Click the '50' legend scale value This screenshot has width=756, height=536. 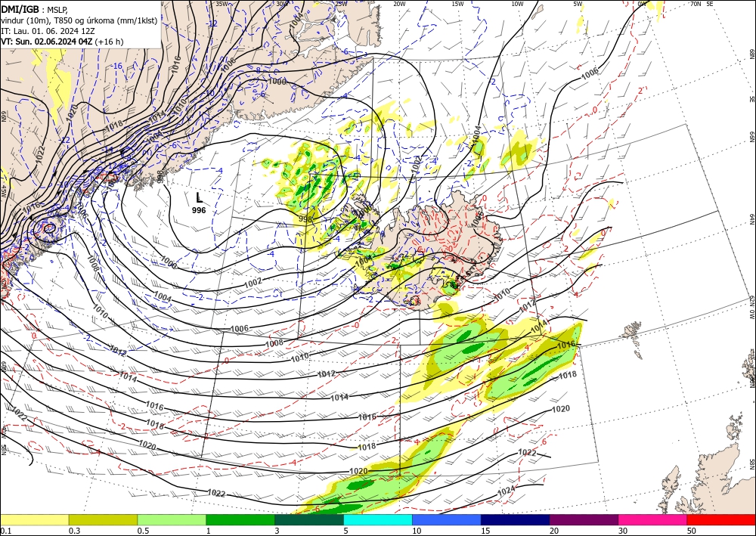[x=692, y=531]
